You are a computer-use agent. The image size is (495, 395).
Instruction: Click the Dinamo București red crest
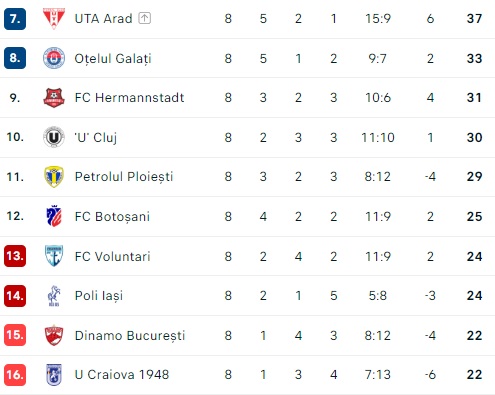tap(54, 335)
